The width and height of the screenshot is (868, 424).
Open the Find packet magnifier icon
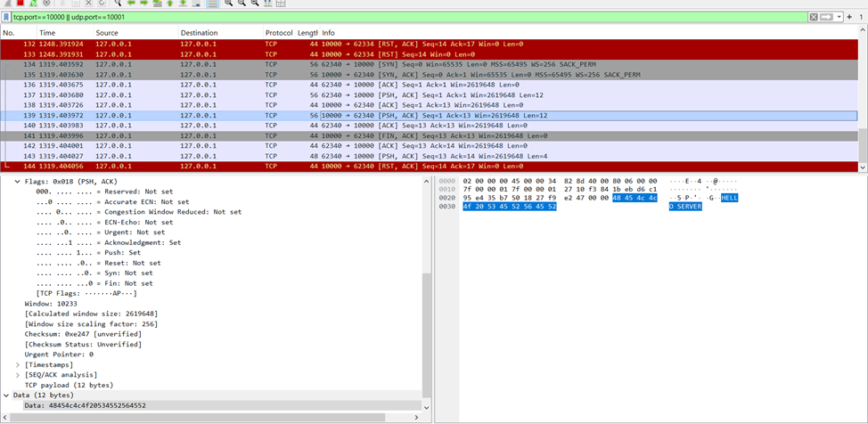(117, 3)
